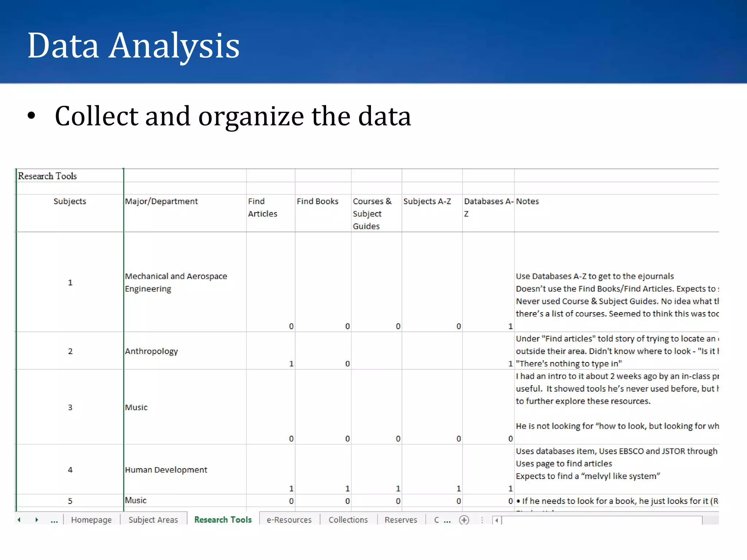Click the tab bar resize handle dots
The image size is (747, 560).
pos(482,520)
